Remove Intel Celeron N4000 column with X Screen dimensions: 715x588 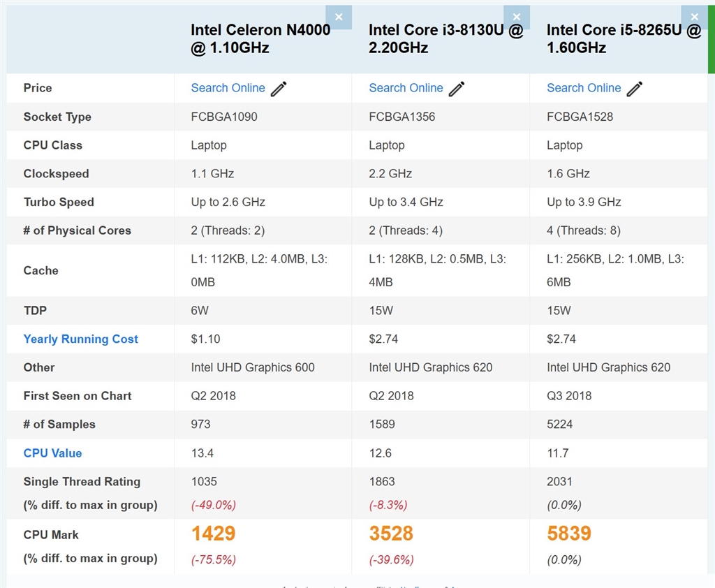pyautogui.click(x=339, y=17)
